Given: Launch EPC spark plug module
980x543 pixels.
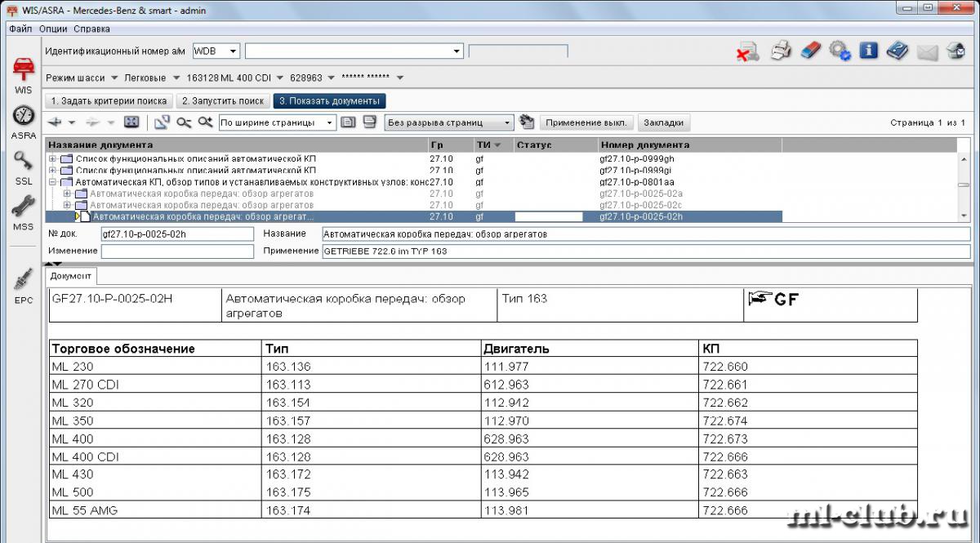Looking at the screenshot, I should coord(23,286).
